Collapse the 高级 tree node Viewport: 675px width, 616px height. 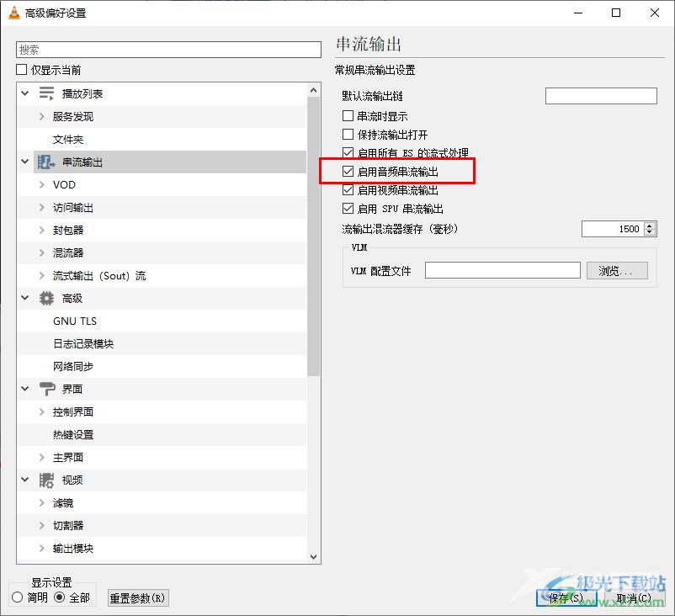(x=25, y=298)
